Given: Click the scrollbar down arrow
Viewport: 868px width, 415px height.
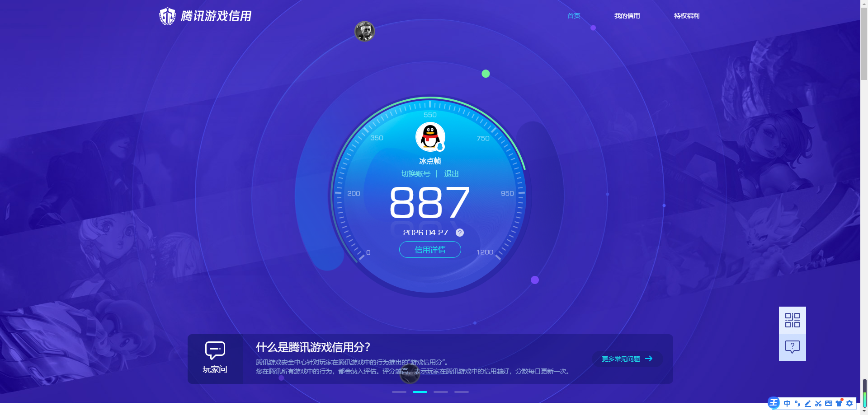Looking at the screenshot, I should pyautogui.click(x=864, y=411).
